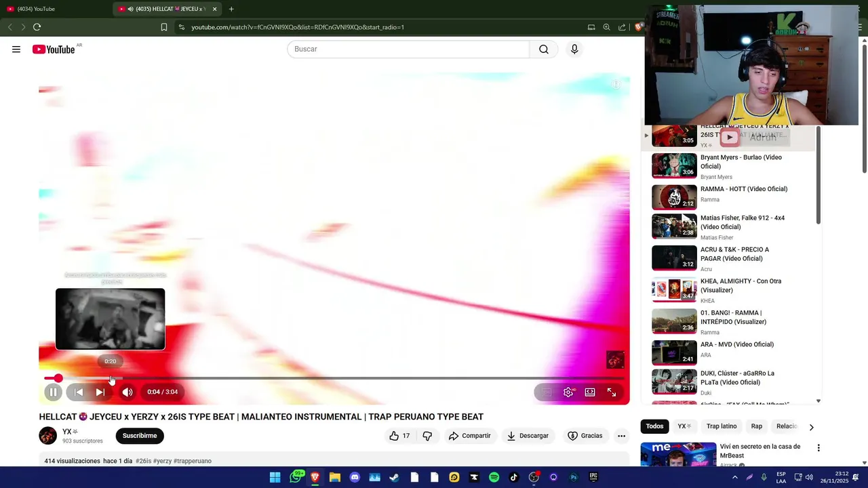Switch the player to theater mode
Screen dimensions: 868x488
pos(590,392)
